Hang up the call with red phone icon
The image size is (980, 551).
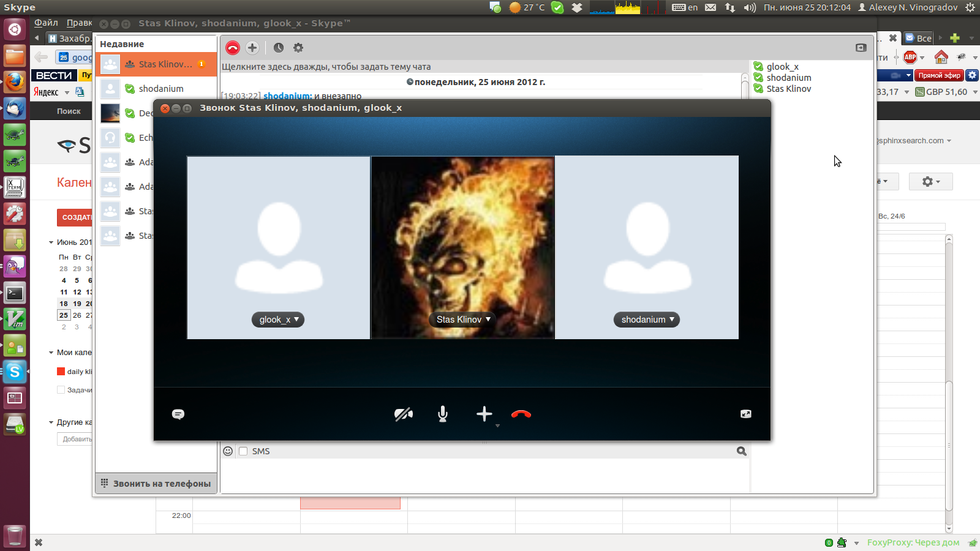click(521, 414)
